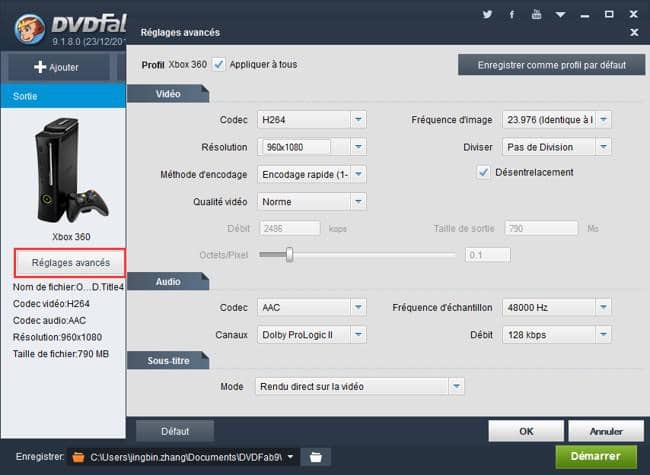Click the 'Codec audio:AAC' info line
The width and height of the screenshot is (650, 475).
click(x=49, y=320)
